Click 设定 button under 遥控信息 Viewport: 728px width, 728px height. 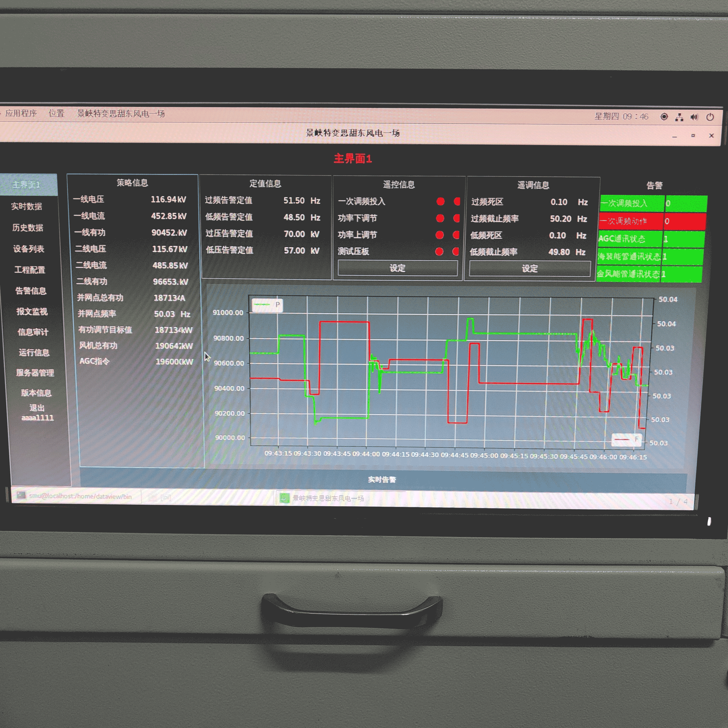click(x=398, y=268)
